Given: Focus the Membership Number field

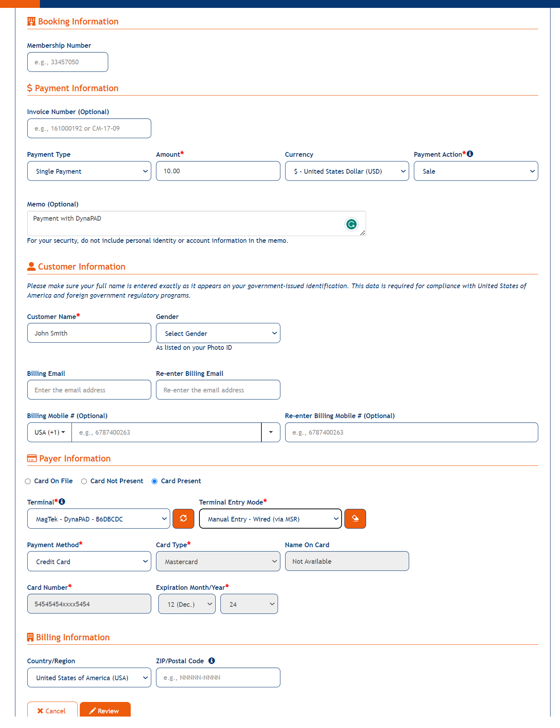Looking at the screenshot, I should [68, 62].
